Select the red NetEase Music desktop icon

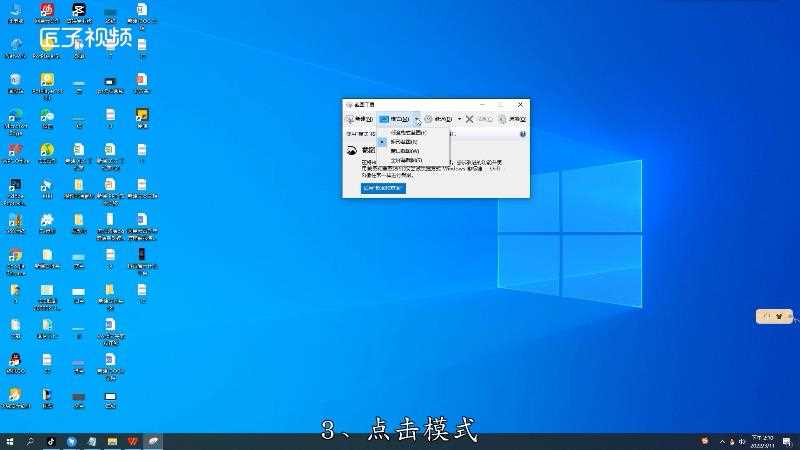pyautogui.click(x=47, y=13)
